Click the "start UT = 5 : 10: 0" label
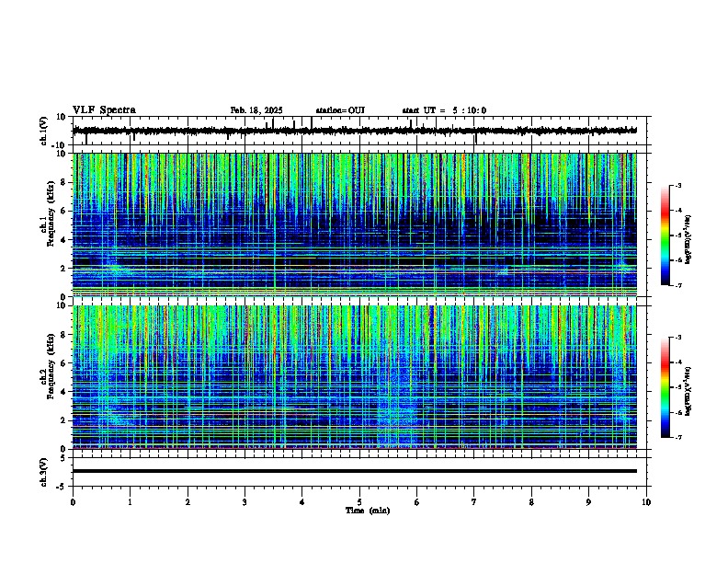Image resolution: width=728 pixels, height=563 pixels. (x=444, y=110)
